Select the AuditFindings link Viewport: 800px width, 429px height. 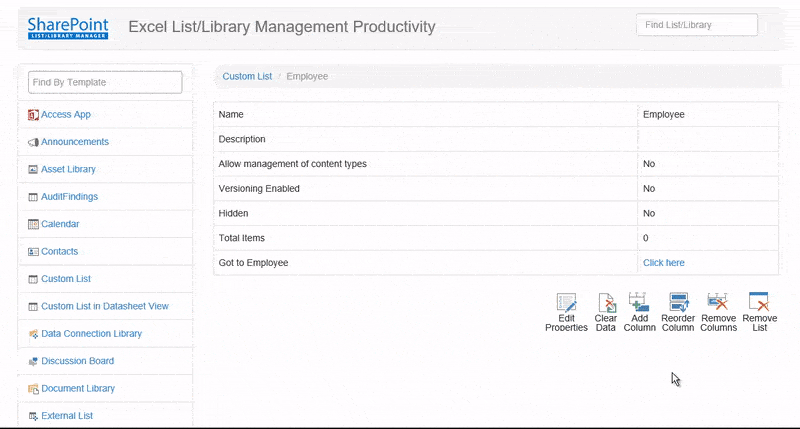69,196
